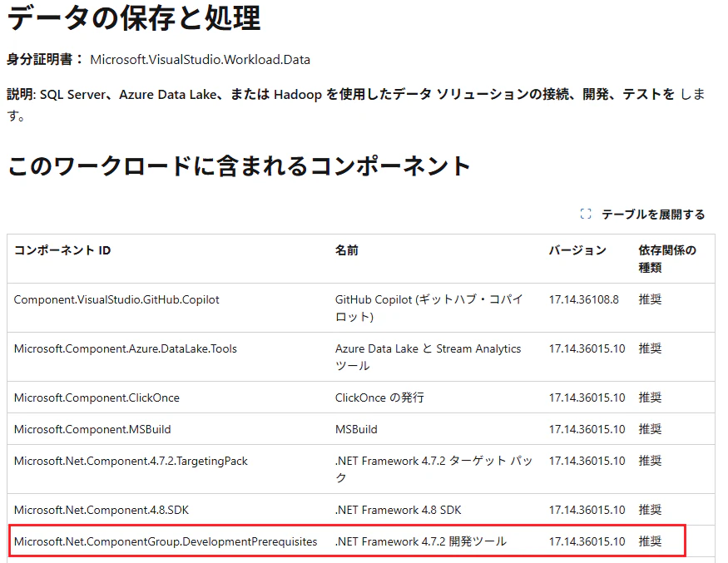Click the '名前' column header

coord(347,250)
